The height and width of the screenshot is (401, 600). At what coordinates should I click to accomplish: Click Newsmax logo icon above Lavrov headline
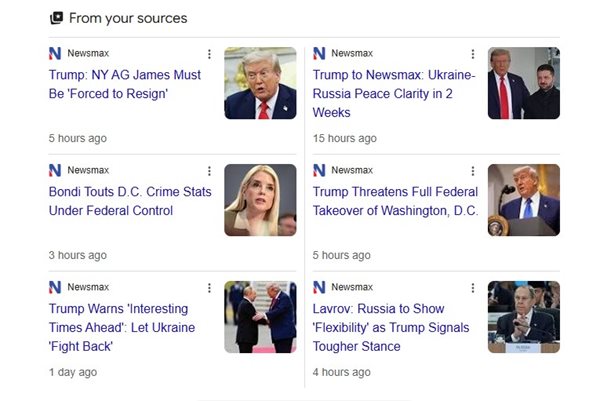tap(319, 288)
